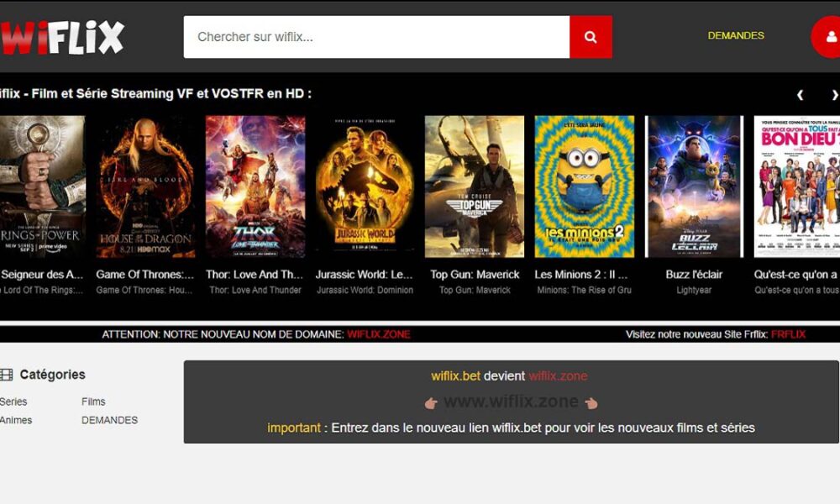The height and width of the screenshot is (504, 840).
Task: Open the Bon Dieu movie poster
Action: click(x=797, y=186)
